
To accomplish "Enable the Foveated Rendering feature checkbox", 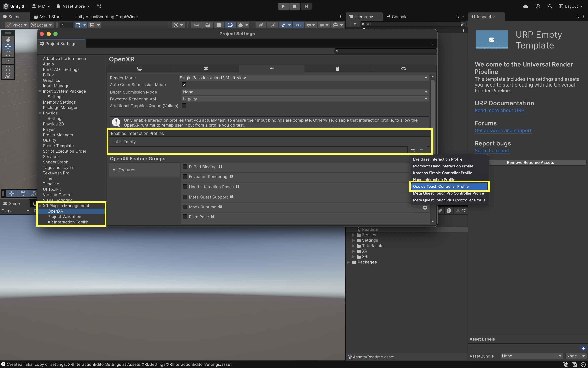I will pos(185,177).
